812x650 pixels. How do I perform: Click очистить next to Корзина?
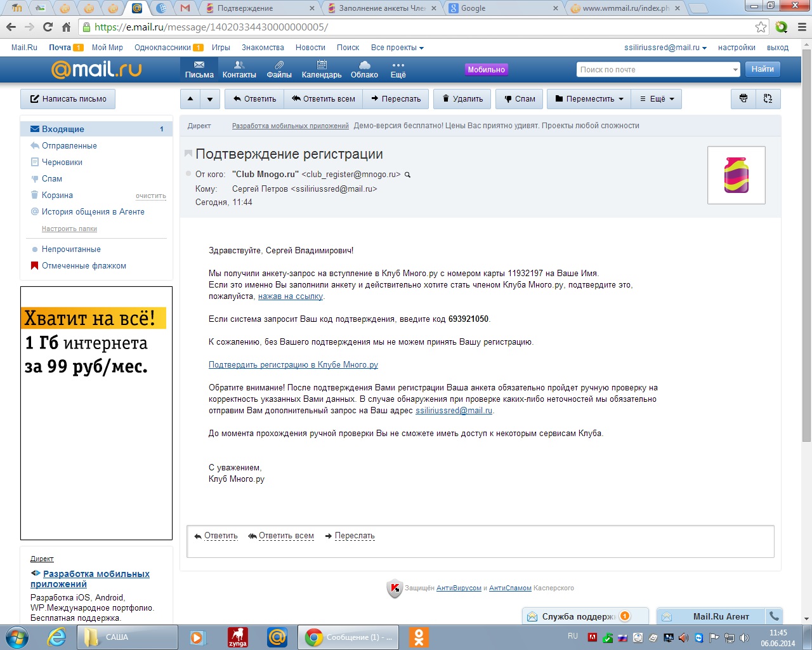click(151, 196)
